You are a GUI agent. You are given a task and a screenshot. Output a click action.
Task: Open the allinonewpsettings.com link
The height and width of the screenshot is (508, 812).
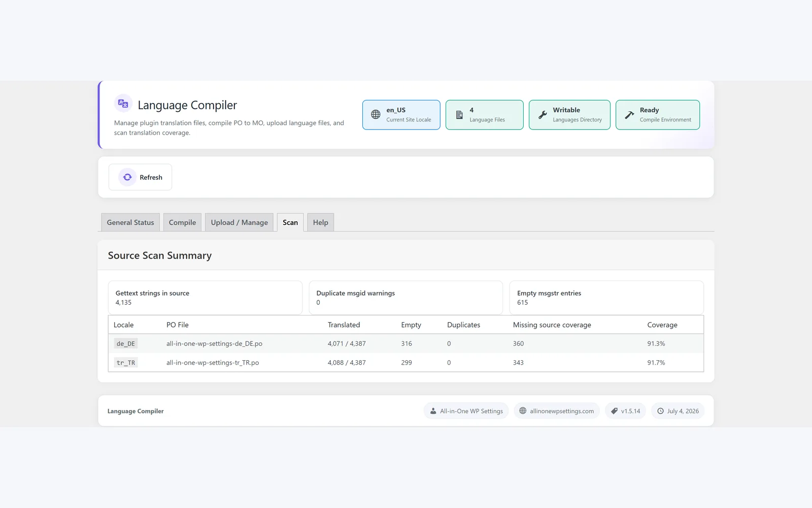click(557, 411)
